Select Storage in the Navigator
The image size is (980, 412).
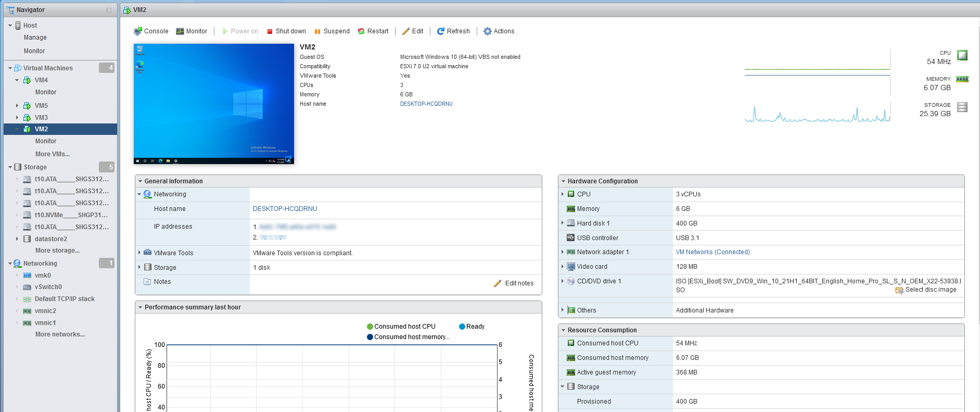35,167
